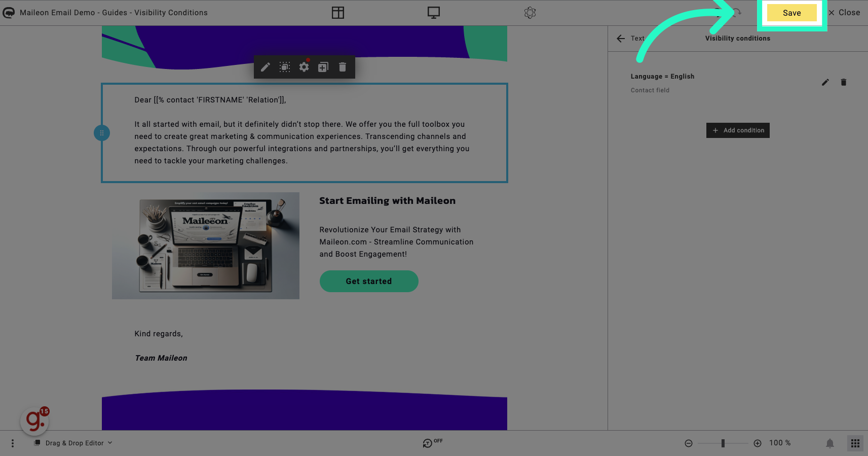Screen dimensions: 868x456
Task: Duplicate the block with the copy icon
Action: point(323,67)
